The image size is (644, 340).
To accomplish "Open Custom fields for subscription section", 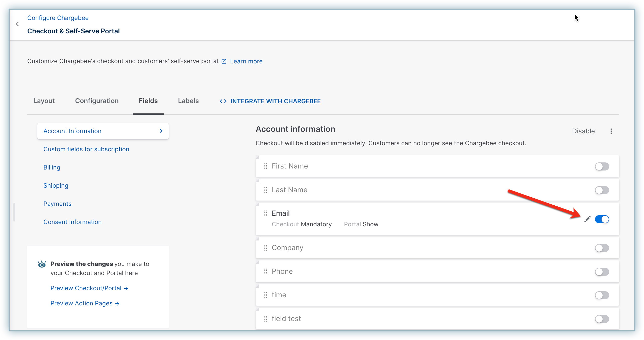I will (x=86, y=149).
